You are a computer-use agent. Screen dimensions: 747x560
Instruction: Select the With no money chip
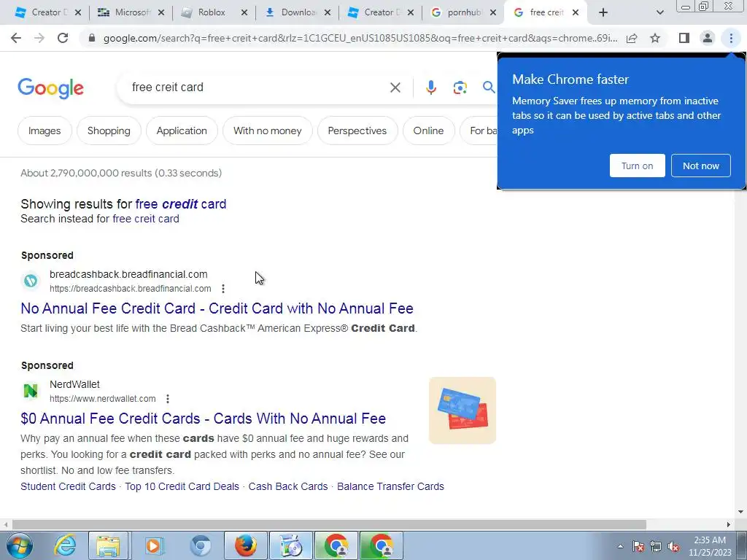pyautogui.click(x=267, y=131)
